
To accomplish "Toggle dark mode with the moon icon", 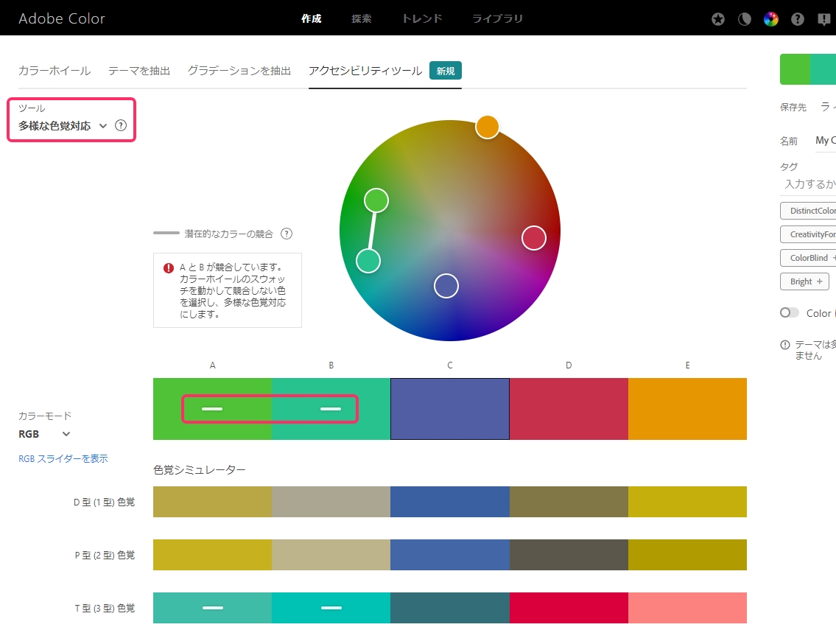I will 744,19.
